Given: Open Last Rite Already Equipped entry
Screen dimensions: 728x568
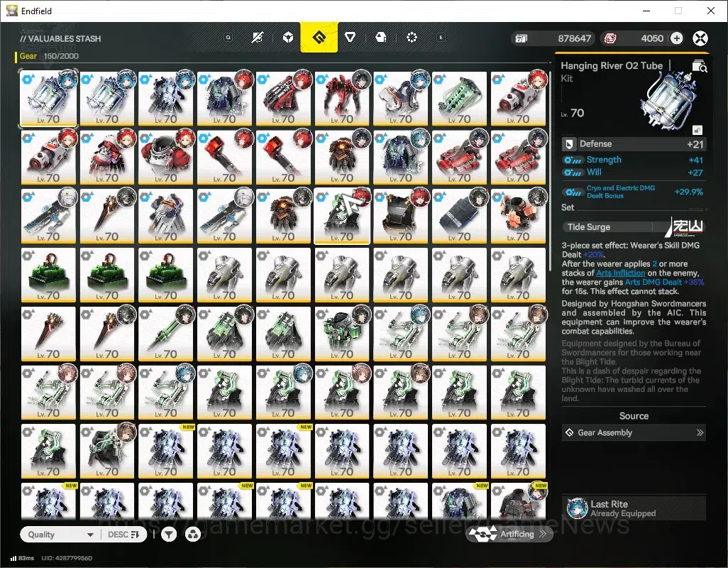Looking at the screenshot, I should [634, 508].
